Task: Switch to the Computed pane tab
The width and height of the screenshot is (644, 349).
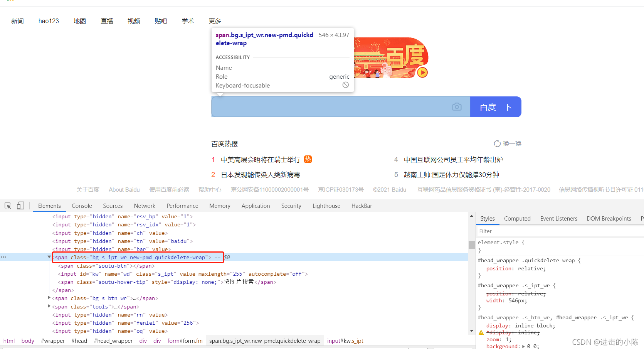Action: click(517, 219)
